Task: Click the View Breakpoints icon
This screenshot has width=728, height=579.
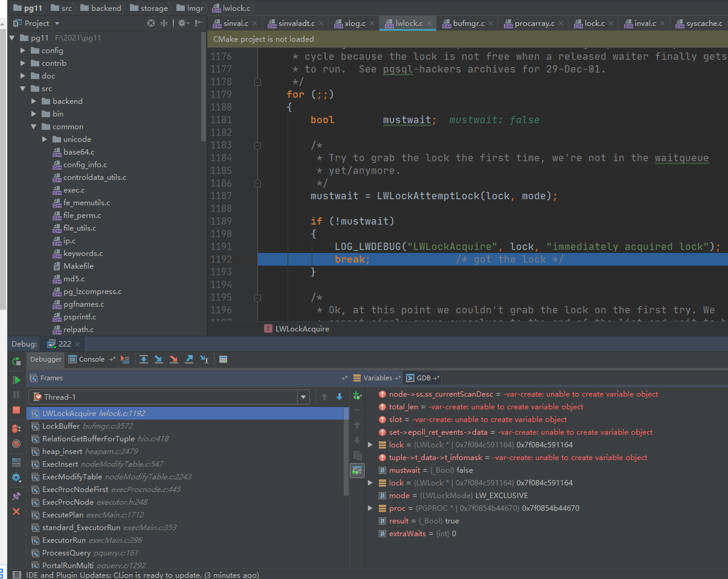Action: tap(16, 428)
